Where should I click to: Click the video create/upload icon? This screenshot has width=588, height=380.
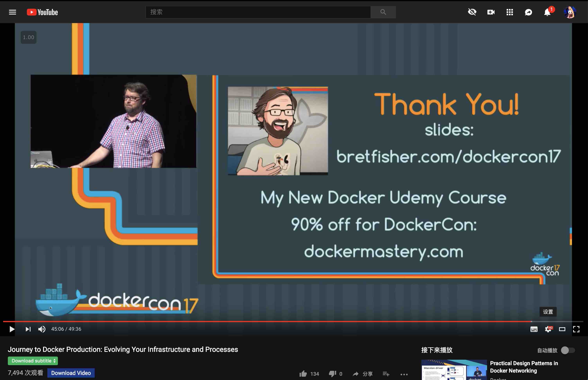pyautogui.click(x=491, y=12)
